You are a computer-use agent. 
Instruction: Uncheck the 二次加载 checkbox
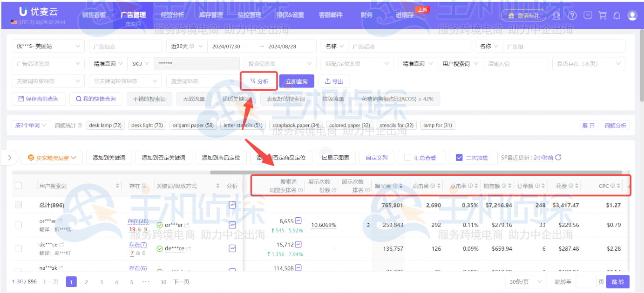click(459, 157)
